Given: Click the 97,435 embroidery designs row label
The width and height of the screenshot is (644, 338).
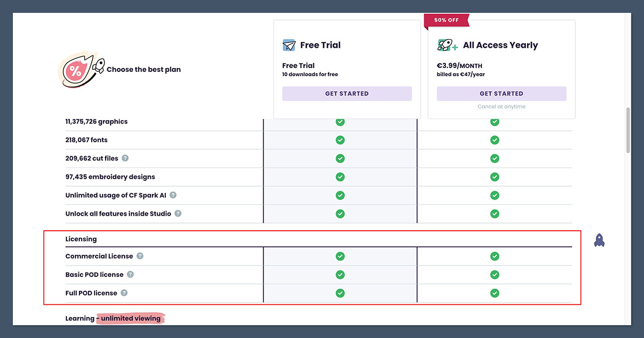Looking at the screenshot, I should [x=110, y=177].
